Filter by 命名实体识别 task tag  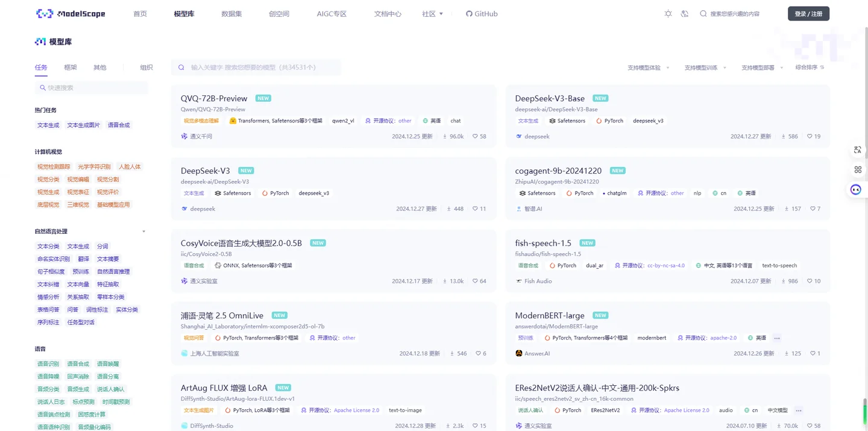coord(54,259)
